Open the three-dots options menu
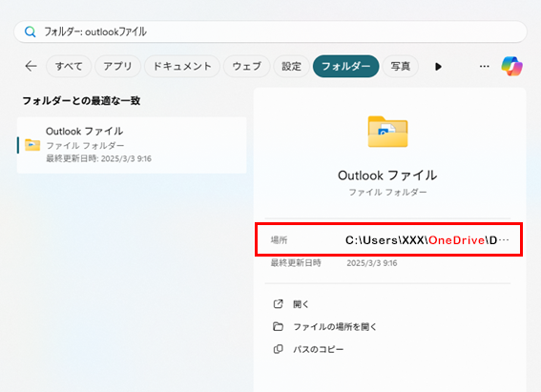Image resolution: width=541 pixels, height=392 pixels. pyautogui.click(x=485, y=66)
